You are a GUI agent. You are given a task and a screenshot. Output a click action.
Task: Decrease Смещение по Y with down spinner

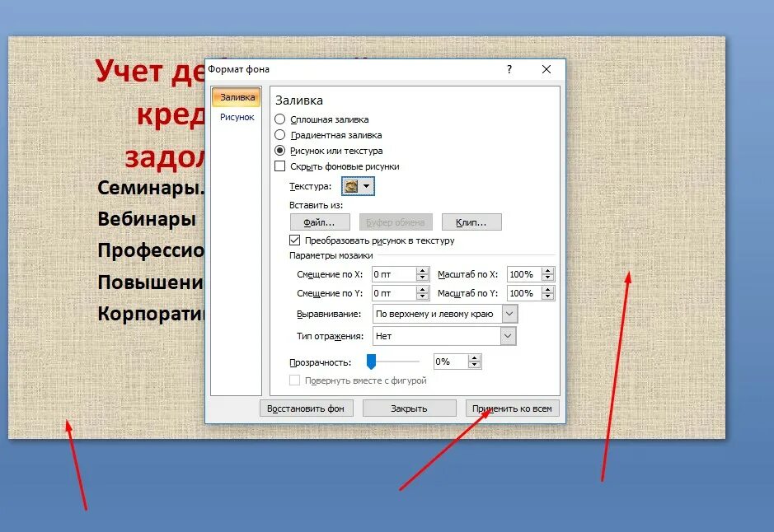pyautogui.click(x=422, y=296)
